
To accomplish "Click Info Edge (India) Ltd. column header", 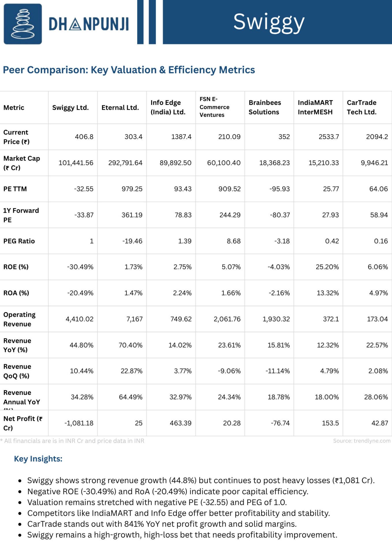I will point(168,107).
